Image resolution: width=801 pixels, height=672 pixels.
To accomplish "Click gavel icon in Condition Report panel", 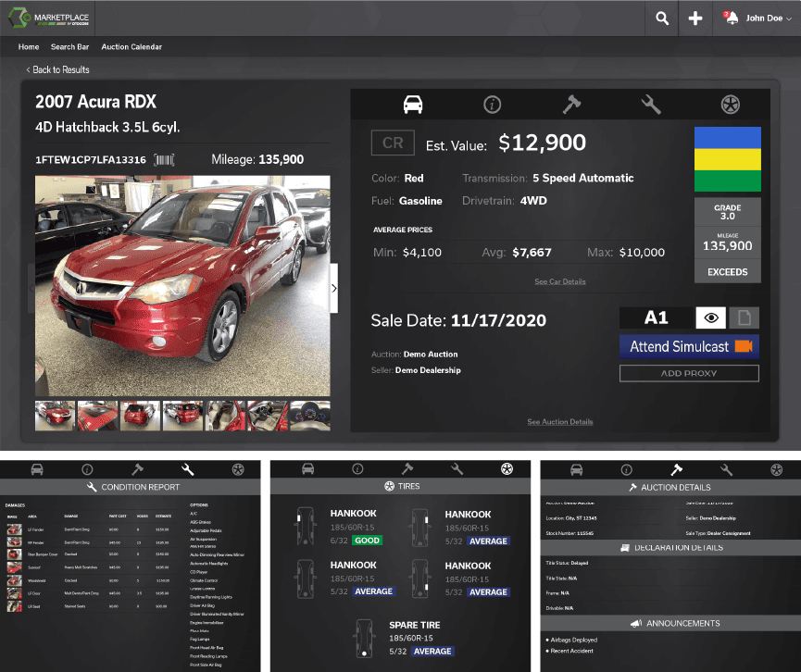I will pos(137,469).
